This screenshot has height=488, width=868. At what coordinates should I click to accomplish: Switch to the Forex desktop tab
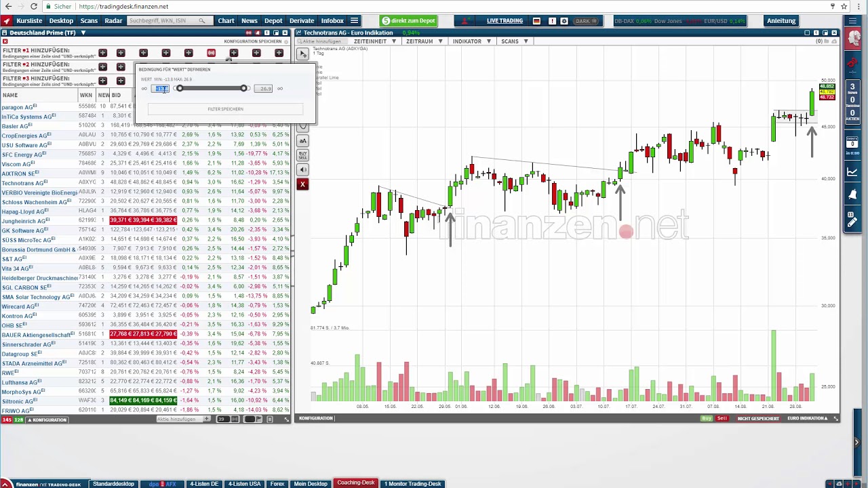tap(277, 484)
